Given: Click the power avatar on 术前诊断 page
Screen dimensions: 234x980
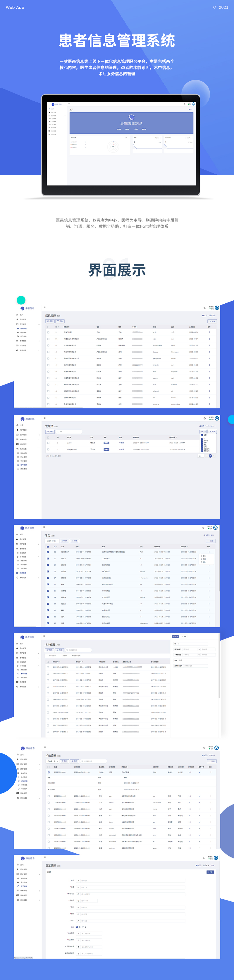Looking at the screenshot, I should tap(216, 747).
